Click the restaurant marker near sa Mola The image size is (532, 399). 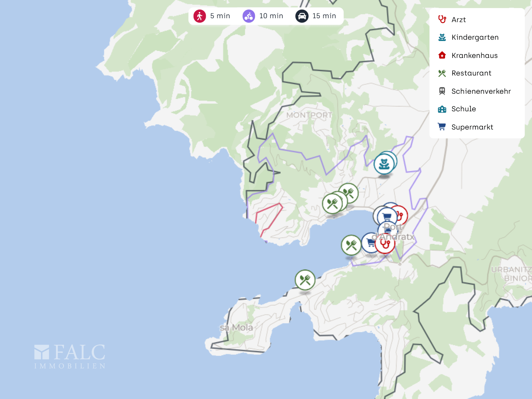pyautogui.click(x=305, y=280)
